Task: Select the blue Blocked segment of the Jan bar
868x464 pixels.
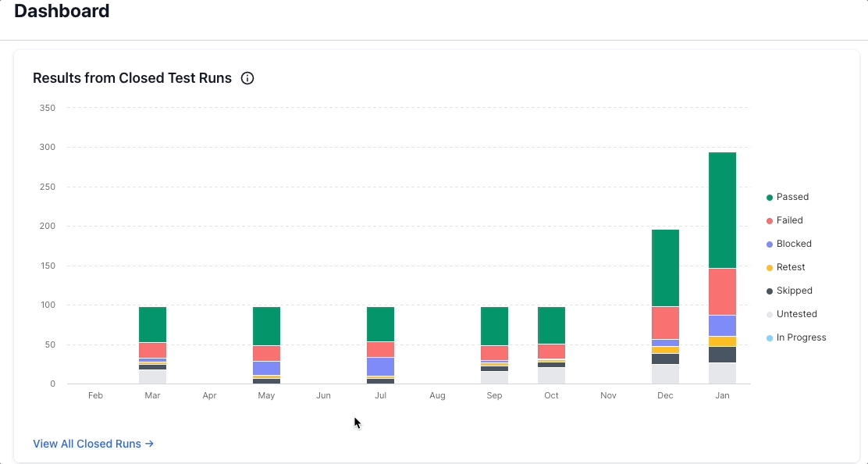Action: (x=722, y=325)
